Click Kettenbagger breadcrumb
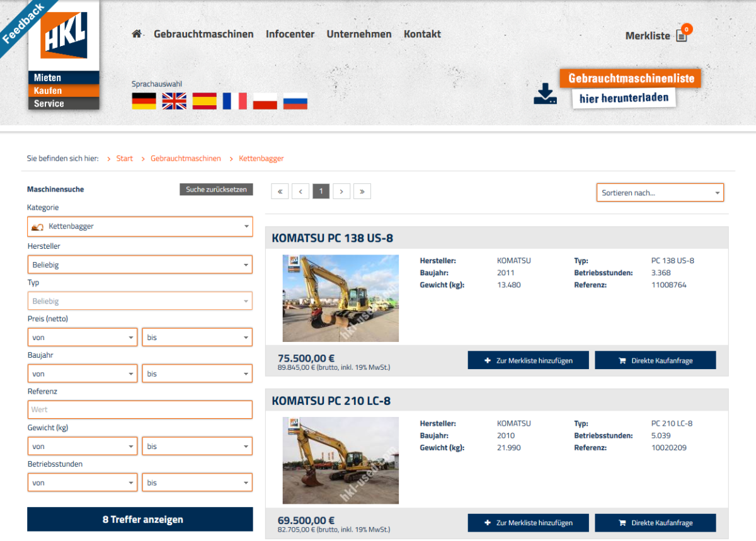Viewport: 756px width, 541px height. (x=261, y=159)
